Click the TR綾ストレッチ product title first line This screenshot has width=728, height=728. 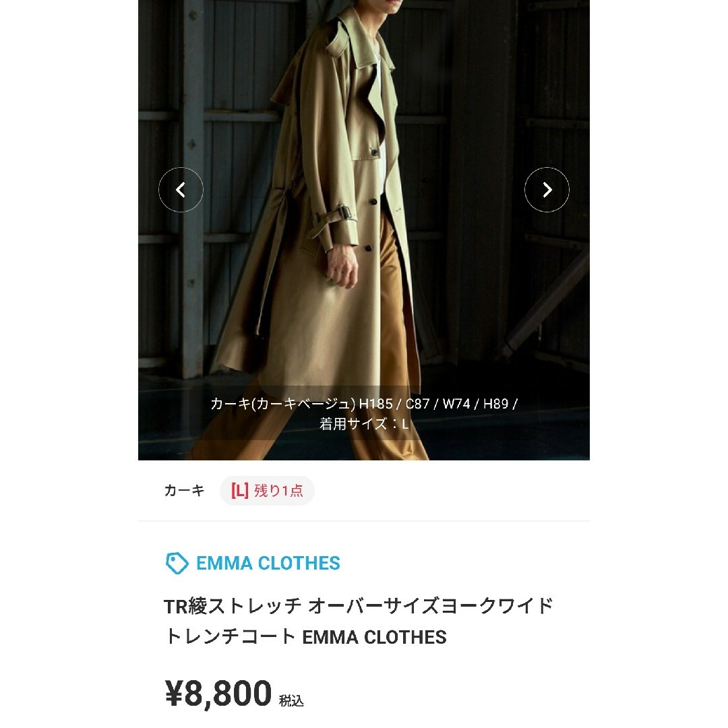tap(359, 606)
